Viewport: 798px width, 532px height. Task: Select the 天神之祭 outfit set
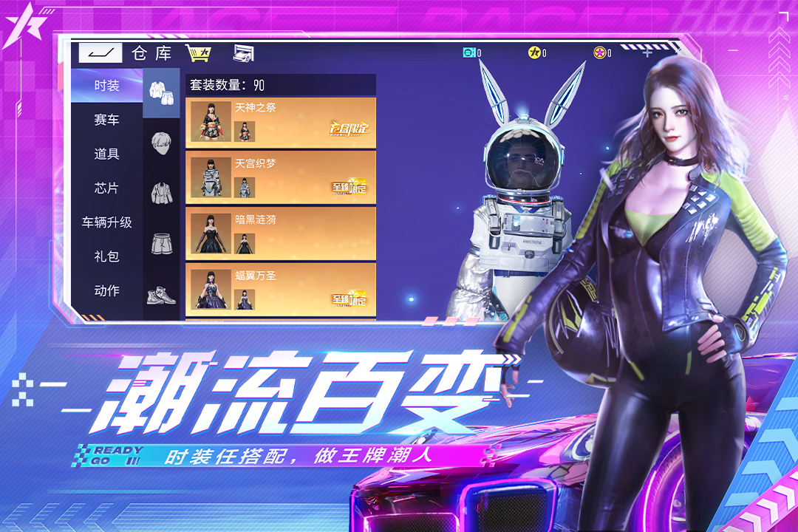tap(281, 120)
